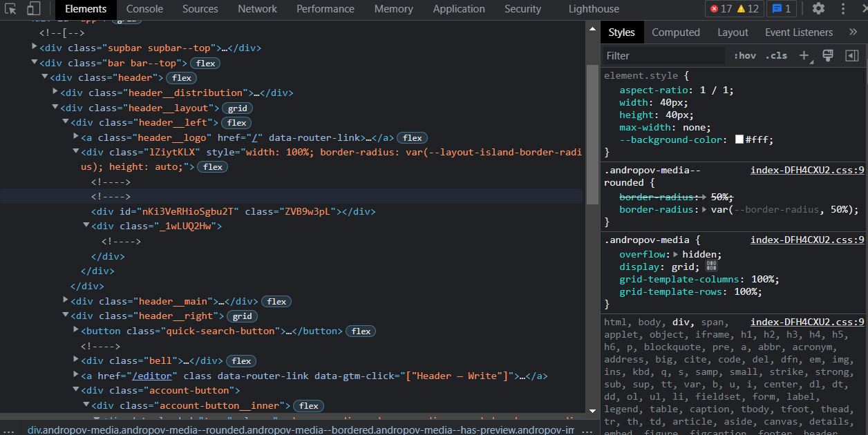
Task: Select the div id nKi3VeRHioSgbu2T node
Action: click(234, 211)
